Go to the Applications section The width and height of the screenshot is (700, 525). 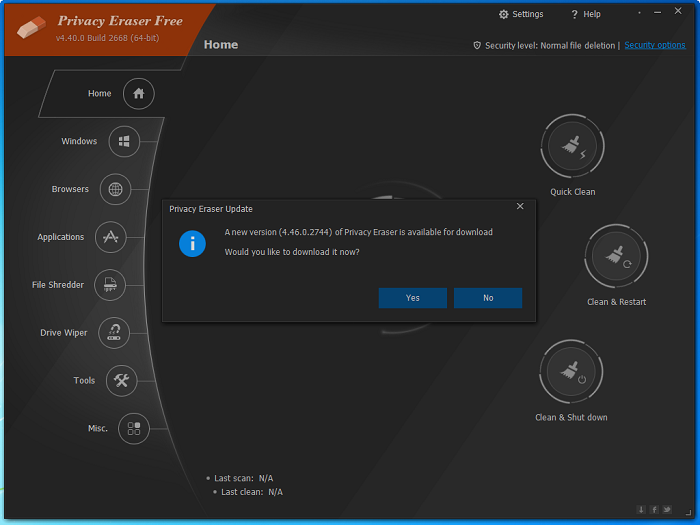pos(110,237)
